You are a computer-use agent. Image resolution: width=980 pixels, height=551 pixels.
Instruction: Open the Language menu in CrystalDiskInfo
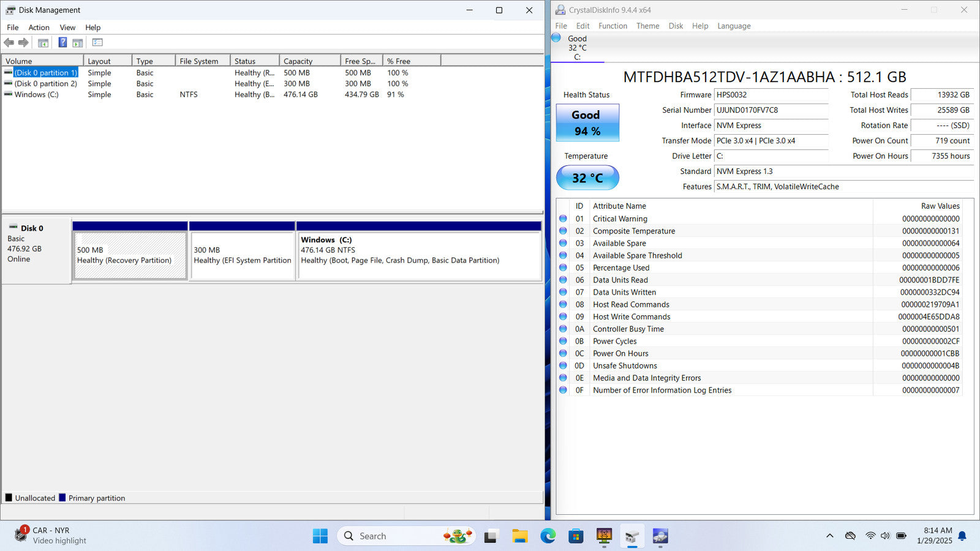point(734,26)
